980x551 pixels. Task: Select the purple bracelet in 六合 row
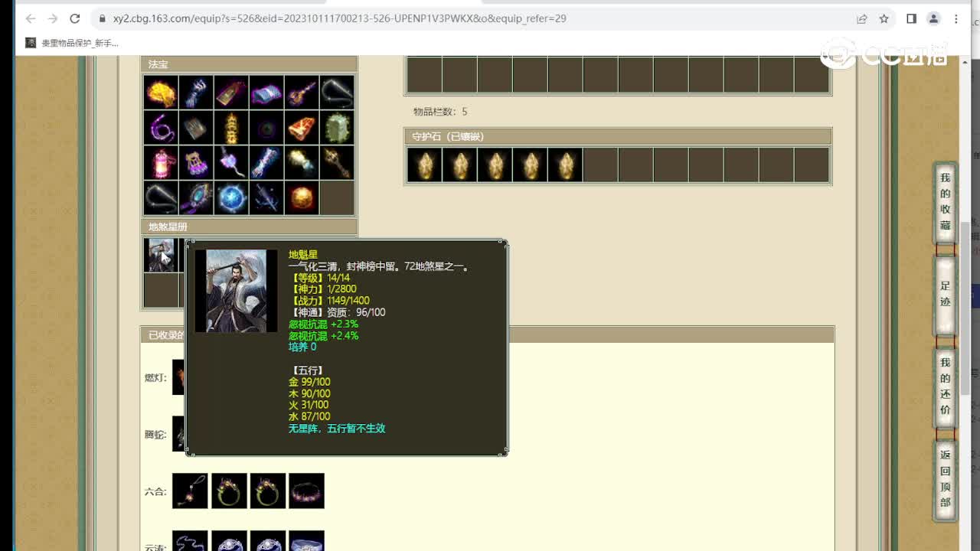coord(306,491)
